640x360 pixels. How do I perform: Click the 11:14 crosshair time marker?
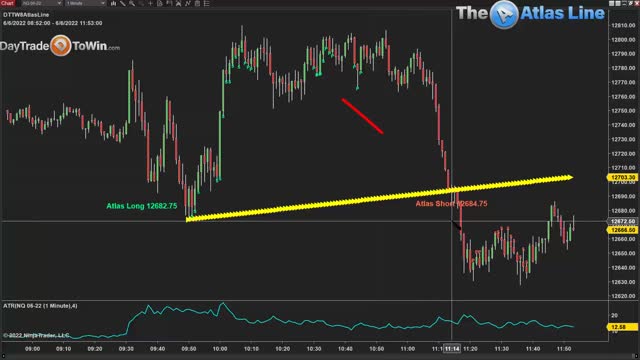(452, 349)
